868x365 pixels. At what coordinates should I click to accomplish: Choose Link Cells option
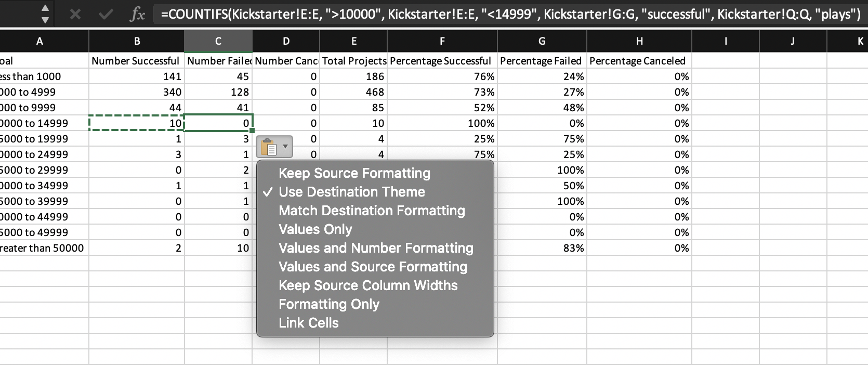coord(309,323)
